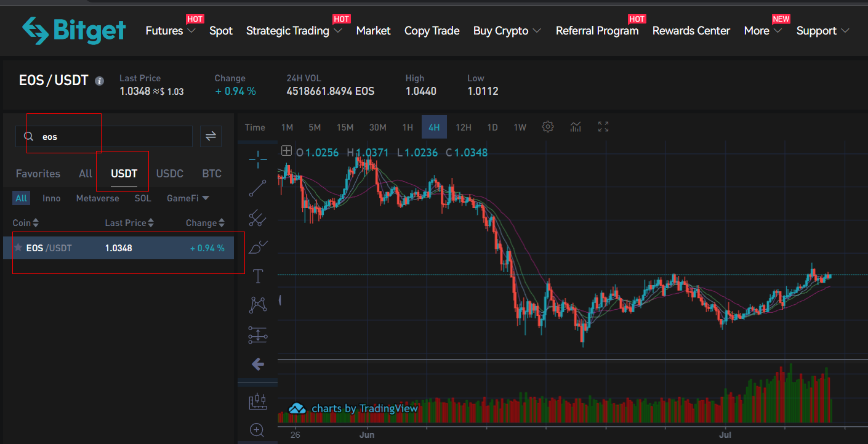The height and width of the screenshot is (444, 868).
Task: Set chart interval to 12H
Action: pyautogui.click(x=464, y=127)
